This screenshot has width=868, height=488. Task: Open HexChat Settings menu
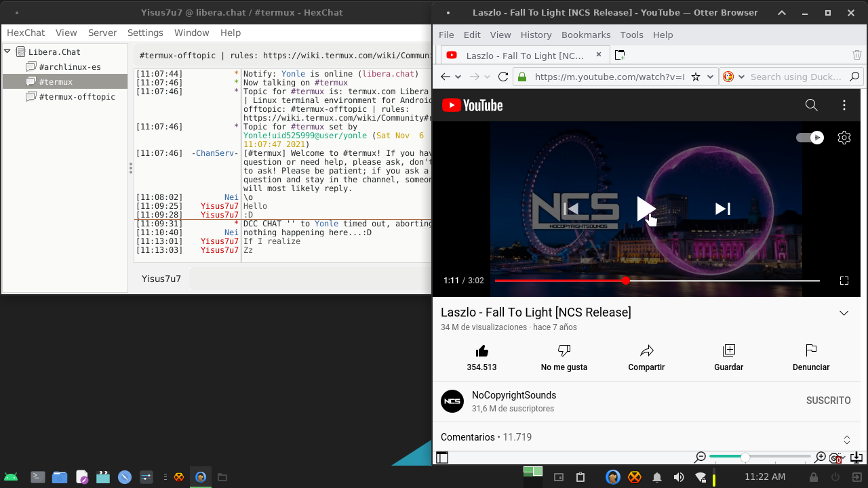coord(145,33)
